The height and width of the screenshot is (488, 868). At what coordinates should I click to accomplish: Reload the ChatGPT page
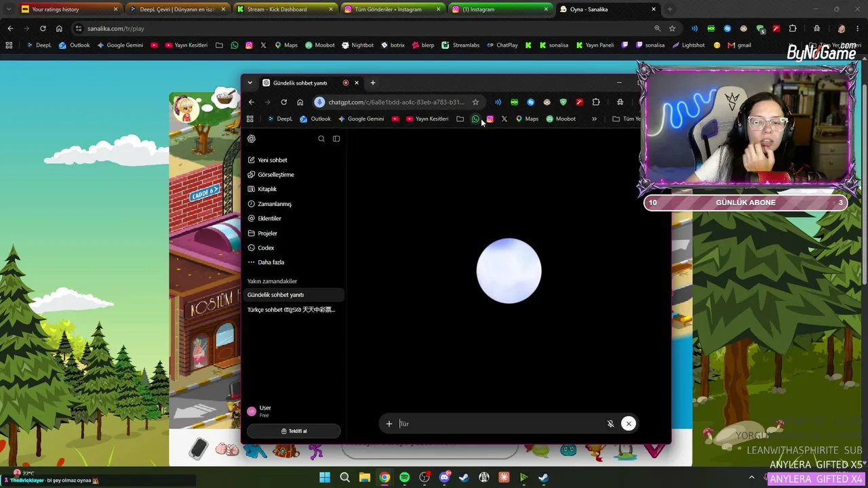point(284,102)
